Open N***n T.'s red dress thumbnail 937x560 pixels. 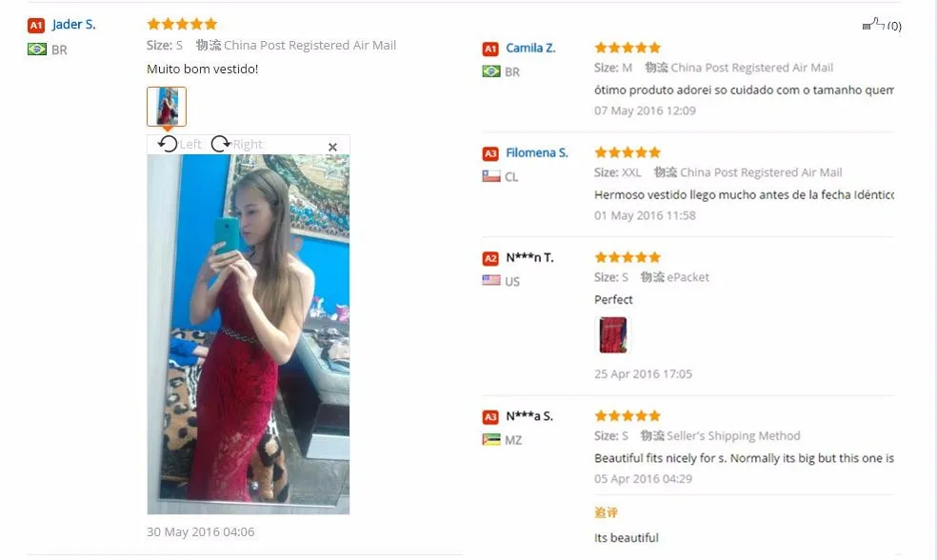pyautogui.click(x=613, y=334)
